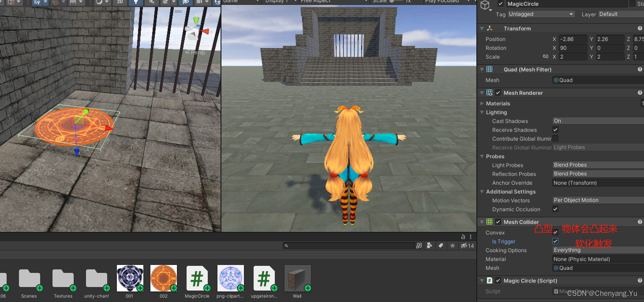Viewport: 644px width, 302px height.
Task: Uncheck Receive Shadows
Action: point(555,130)
